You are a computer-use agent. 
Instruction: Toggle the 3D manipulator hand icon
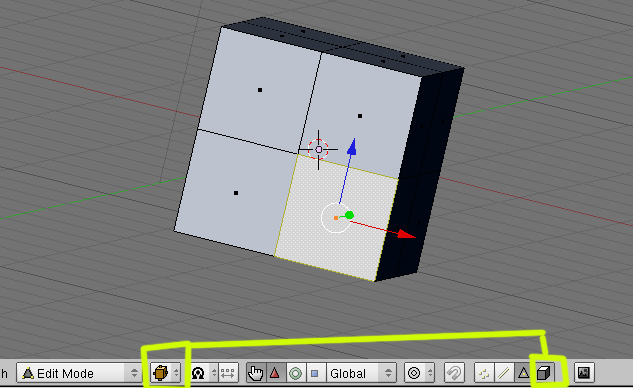[255, 373]
